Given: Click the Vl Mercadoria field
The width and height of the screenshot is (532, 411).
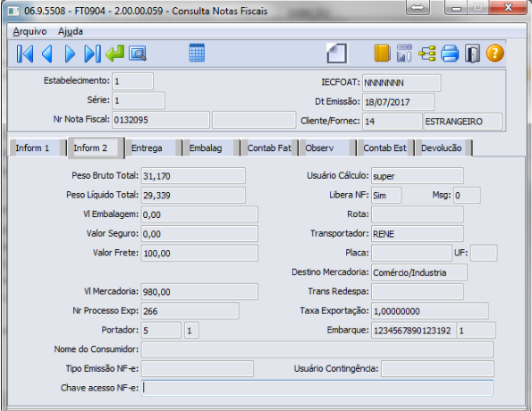Looking at the screenshot, I should (x=199, y=291).
